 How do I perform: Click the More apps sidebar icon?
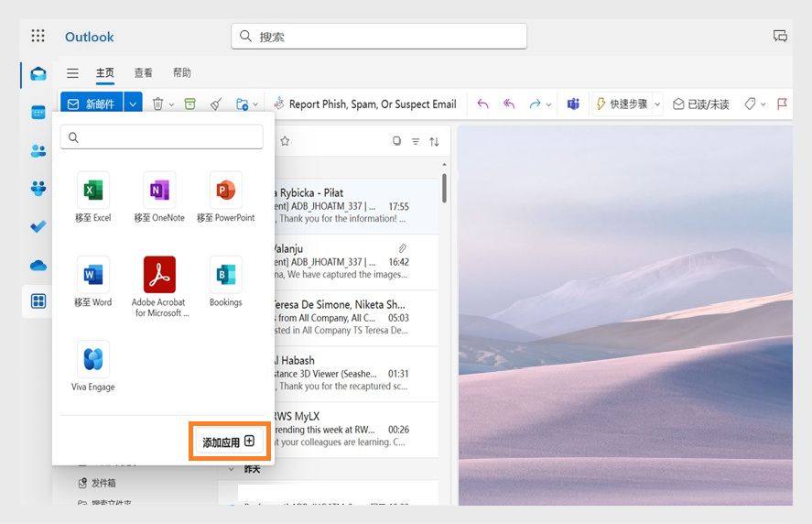38,301
